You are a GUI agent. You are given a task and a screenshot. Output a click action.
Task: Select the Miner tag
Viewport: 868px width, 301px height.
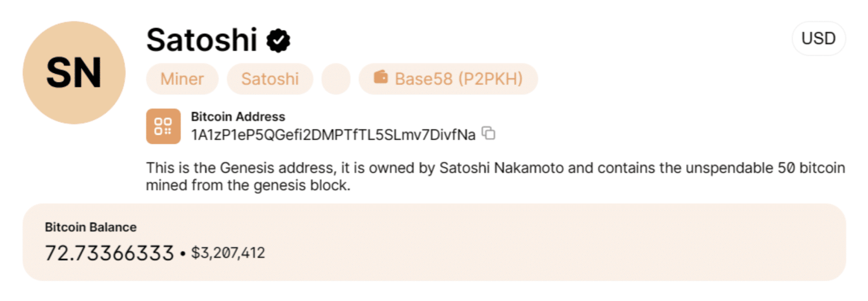click(182, 79)
